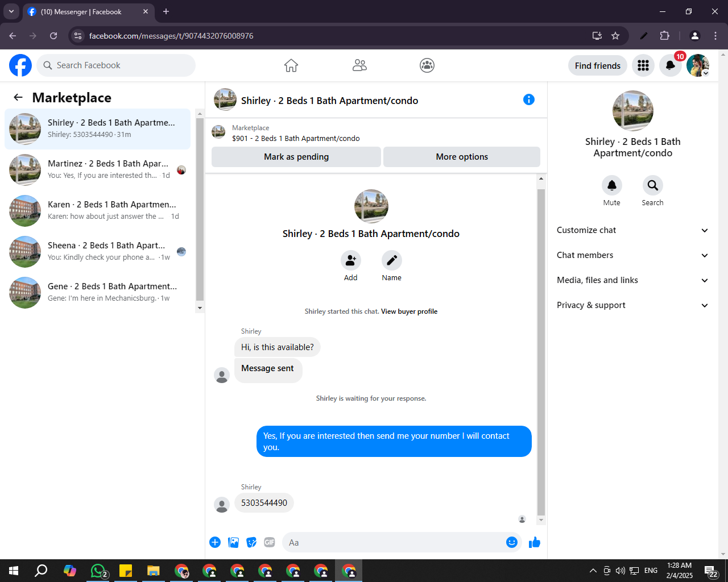Go to the Facebook home logo
Viewport: 728px width, 582px height.
(20, 65)
